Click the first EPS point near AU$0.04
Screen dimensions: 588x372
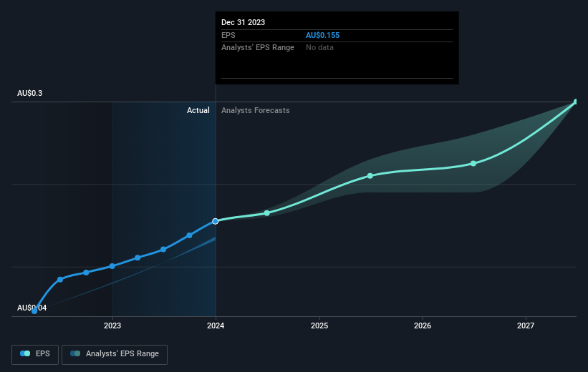[x=34, y=311]
